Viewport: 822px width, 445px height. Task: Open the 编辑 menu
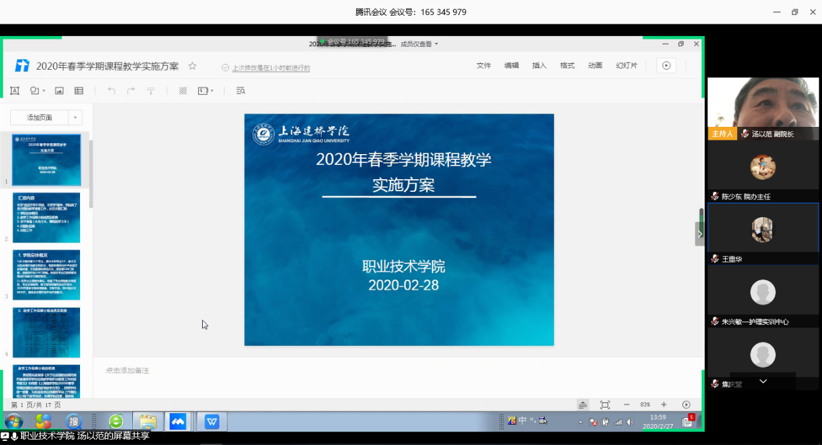pos(511,66)
